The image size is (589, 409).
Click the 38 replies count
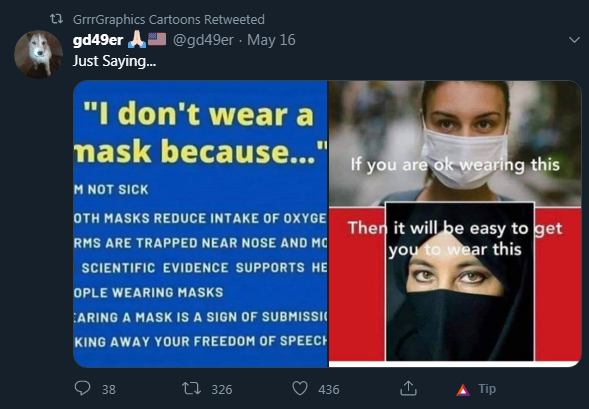109,389
